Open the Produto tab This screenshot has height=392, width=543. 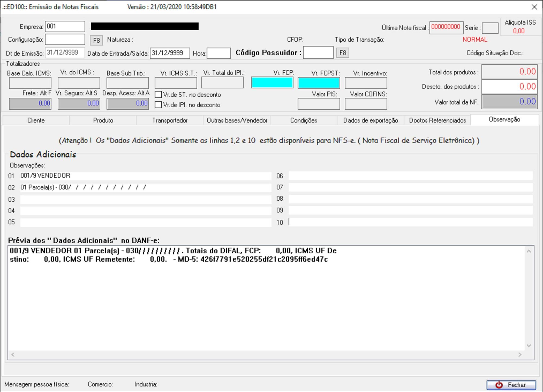[x=103, y=120]
